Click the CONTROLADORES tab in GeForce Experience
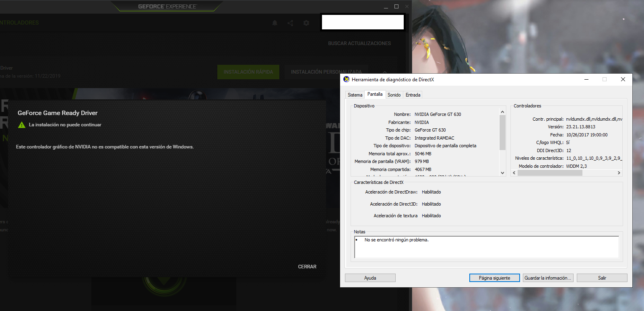 pos(19,23)
